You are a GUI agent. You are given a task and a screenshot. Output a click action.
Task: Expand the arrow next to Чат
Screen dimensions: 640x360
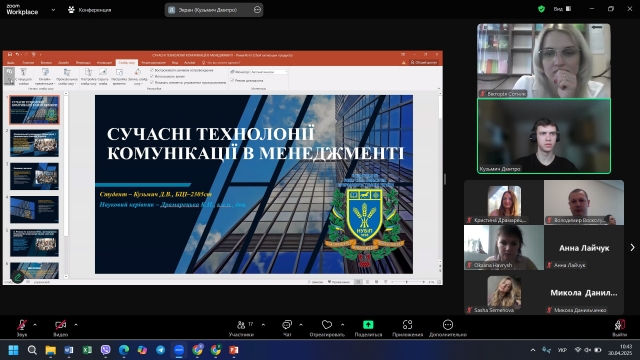(301, 325)
